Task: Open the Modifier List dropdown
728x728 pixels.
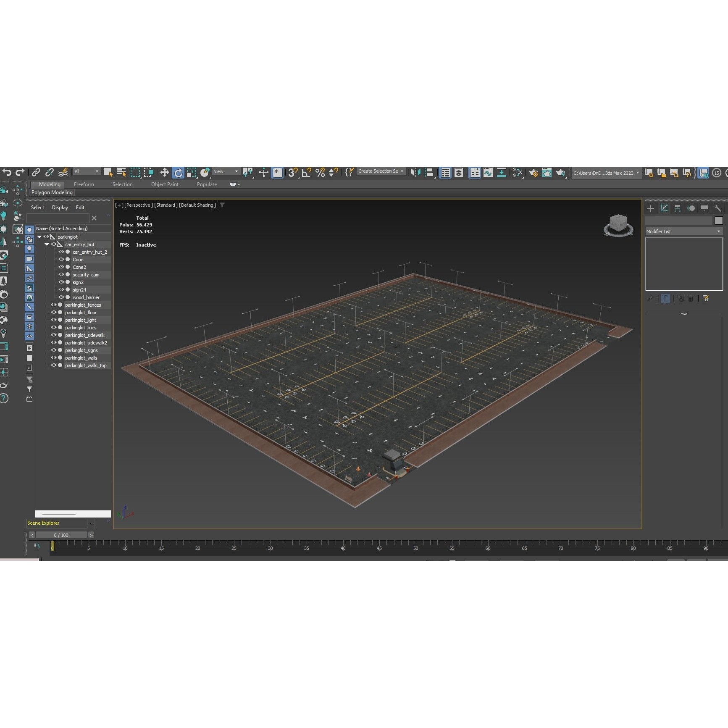Action: pos(683,231)
